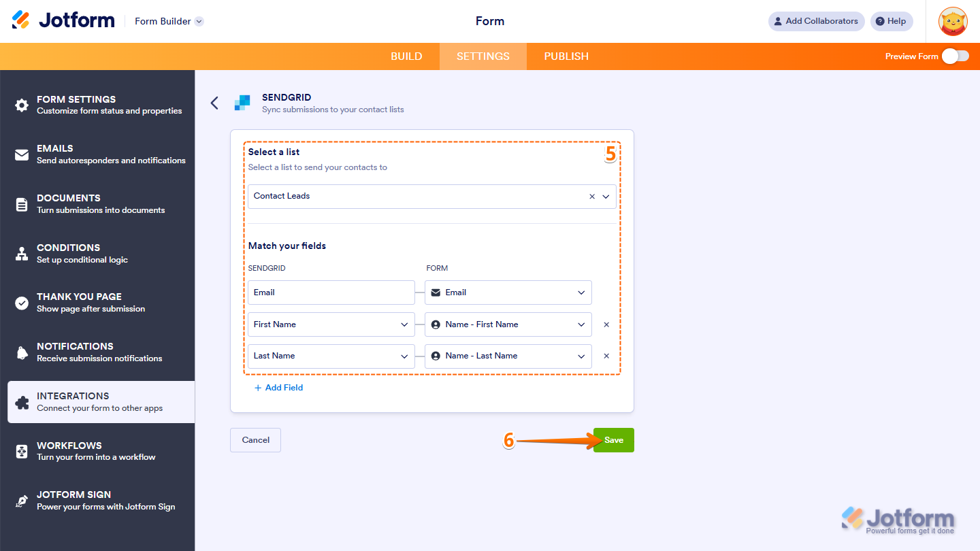Open Documents from the sidebar icon
Viewport: 980px width, 551px height.
pyautogui.click(x=20, y=203)
